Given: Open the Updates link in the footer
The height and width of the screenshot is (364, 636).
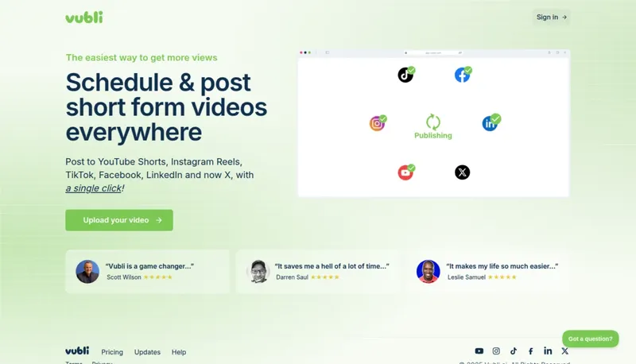Looking at the screenshot, I should [147, 352].
